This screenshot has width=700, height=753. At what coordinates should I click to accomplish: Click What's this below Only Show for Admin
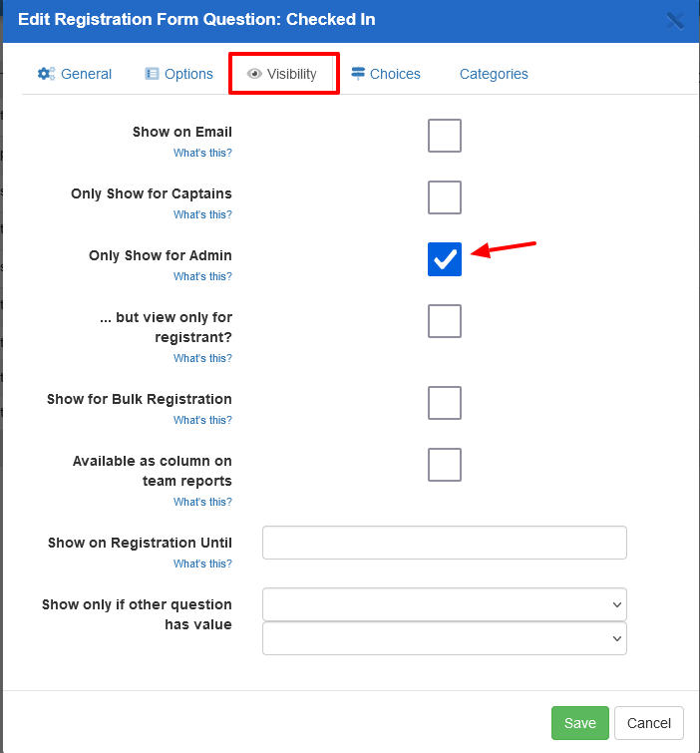point(202,276)
